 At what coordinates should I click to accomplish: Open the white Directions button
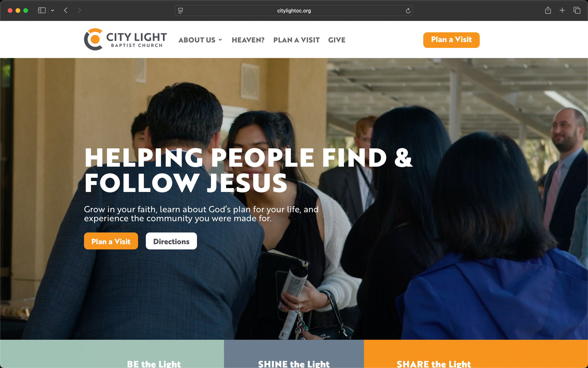coord(171,241)
